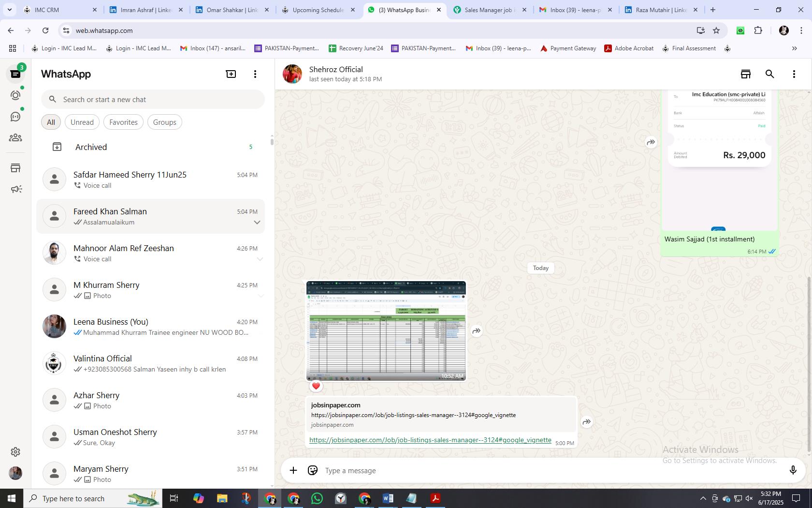Open Chrome extensions puzzle icon
Image resolution: width=812 pixels, height=508 pixels.
(x=758, y=30)
